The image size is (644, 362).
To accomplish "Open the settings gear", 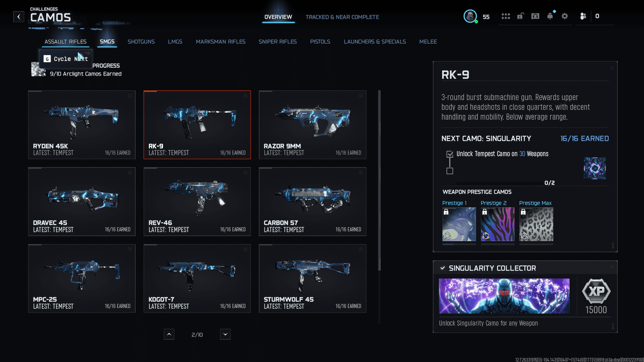I will pos(565,16).
